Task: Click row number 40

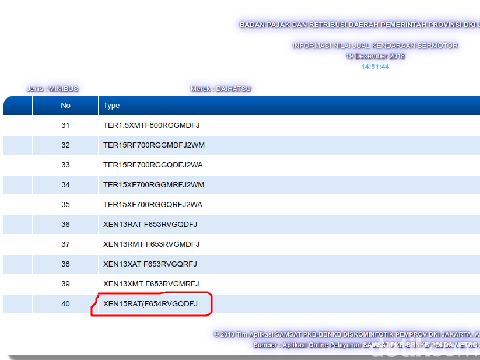Action: coord(65,304)
